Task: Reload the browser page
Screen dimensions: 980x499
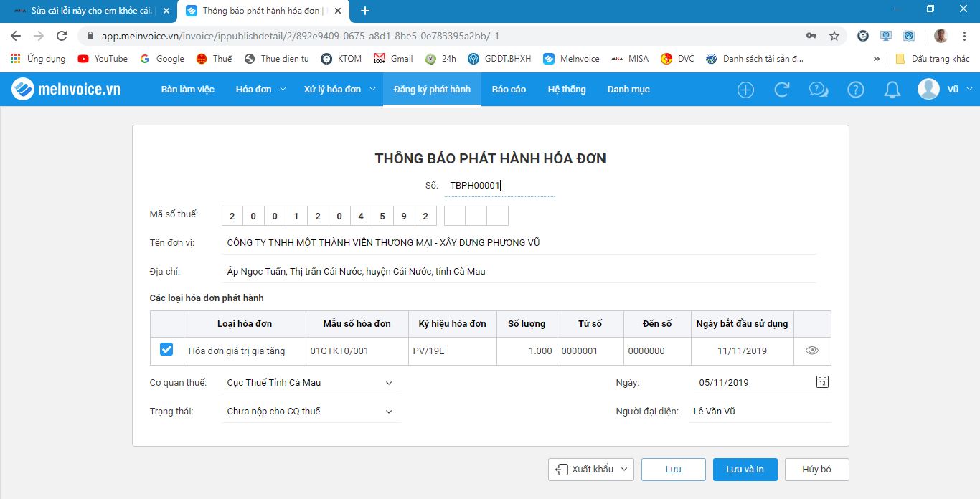Action: [x=62, y=36]
